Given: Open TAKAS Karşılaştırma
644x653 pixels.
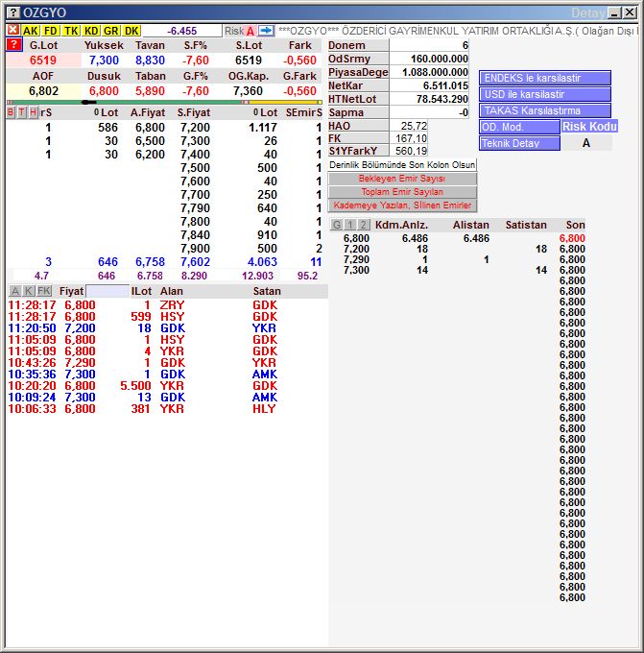Looking at the screenshot, I should tap(545, 110).
